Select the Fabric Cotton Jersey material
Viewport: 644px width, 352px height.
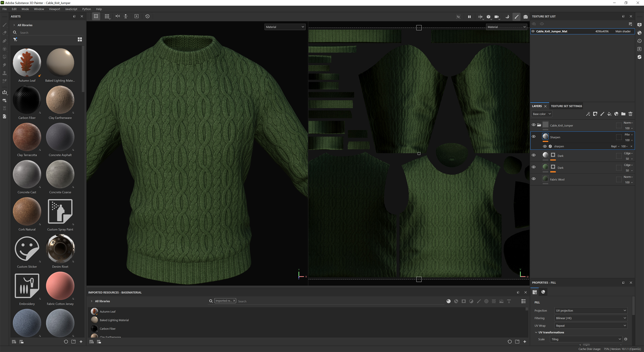pyautogui.click(x=60, y=286)
